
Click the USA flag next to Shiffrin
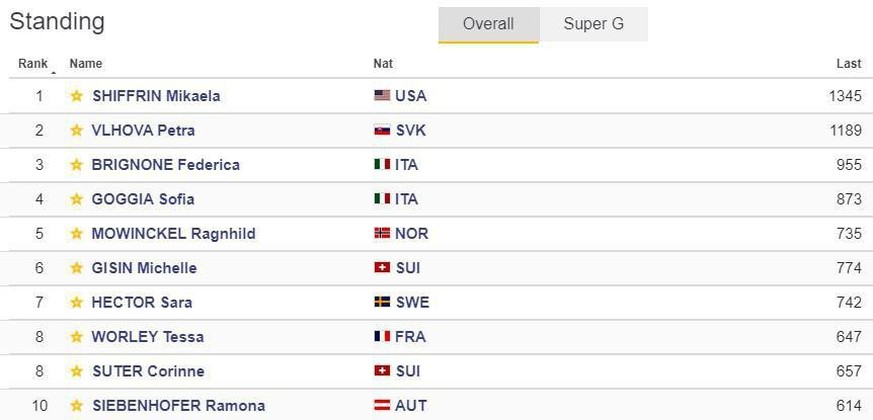(x=382, y=96)
